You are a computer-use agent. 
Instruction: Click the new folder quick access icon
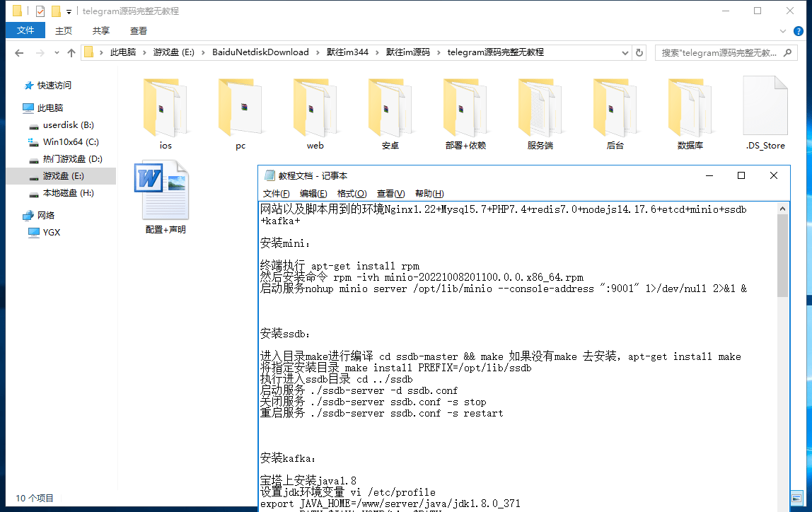click(55, 11)
